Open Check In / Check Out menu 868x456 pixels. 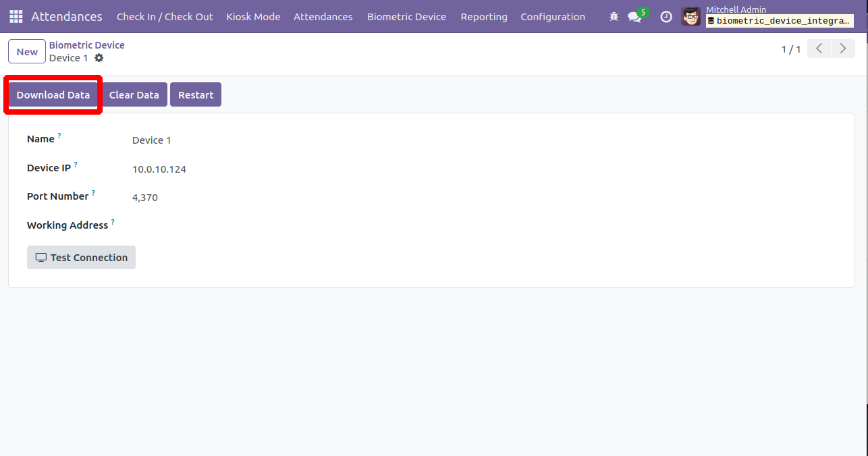pos(165,17)
